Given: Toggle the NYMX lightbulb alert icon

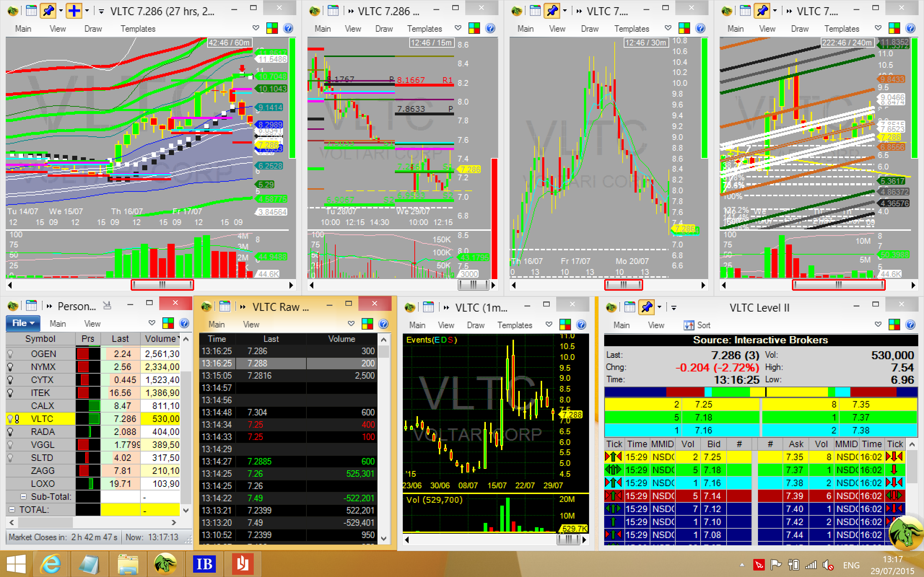Looking at the screenshot, I should pyautogui.click(x=10, y=367).
